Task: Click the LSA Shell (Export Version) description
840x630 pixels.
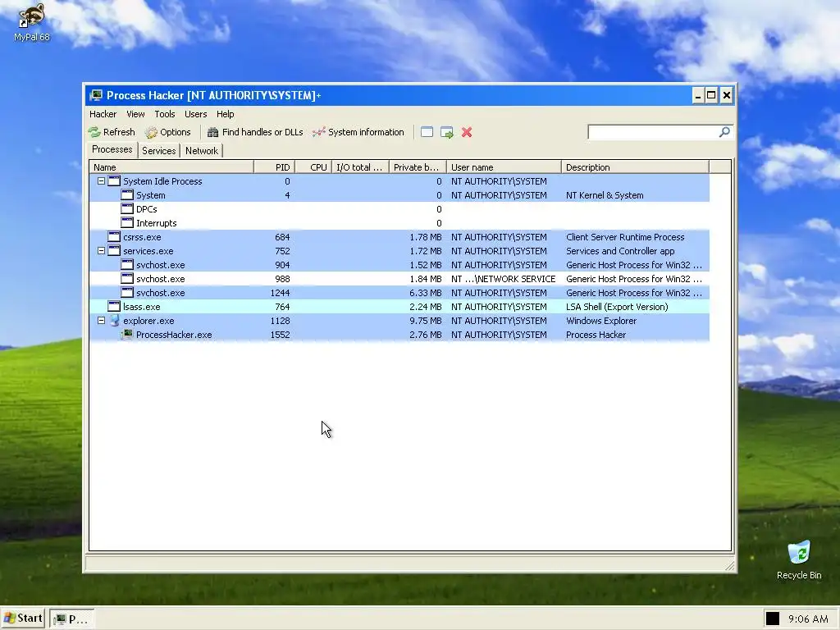Action: click(x=617, y=307)
